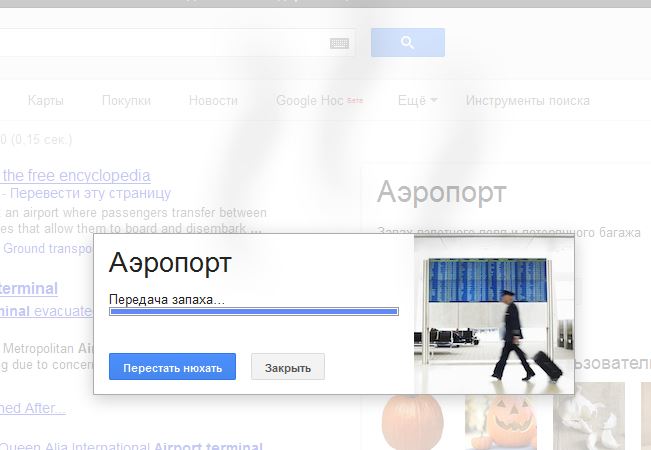Open the terminal result heading link
The height and width of the screenshot is (450, 651).
[x=29, y=289]
